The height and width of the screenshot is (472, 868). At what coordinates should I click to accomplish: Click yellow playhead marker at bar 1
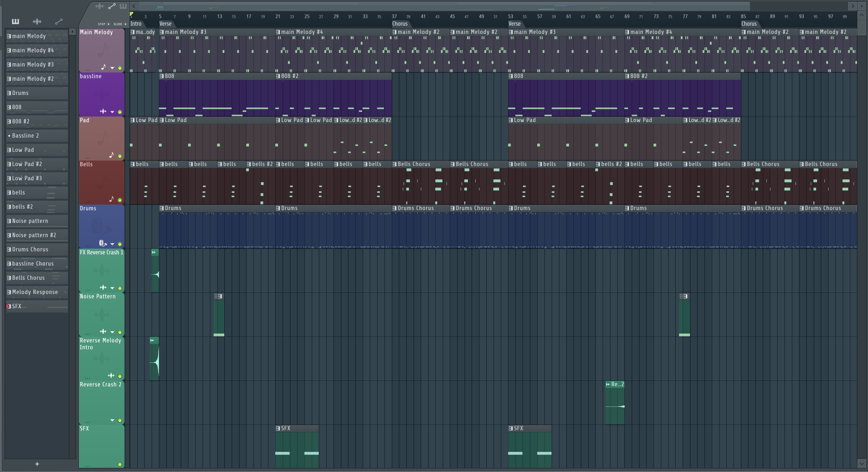point(132,15)
